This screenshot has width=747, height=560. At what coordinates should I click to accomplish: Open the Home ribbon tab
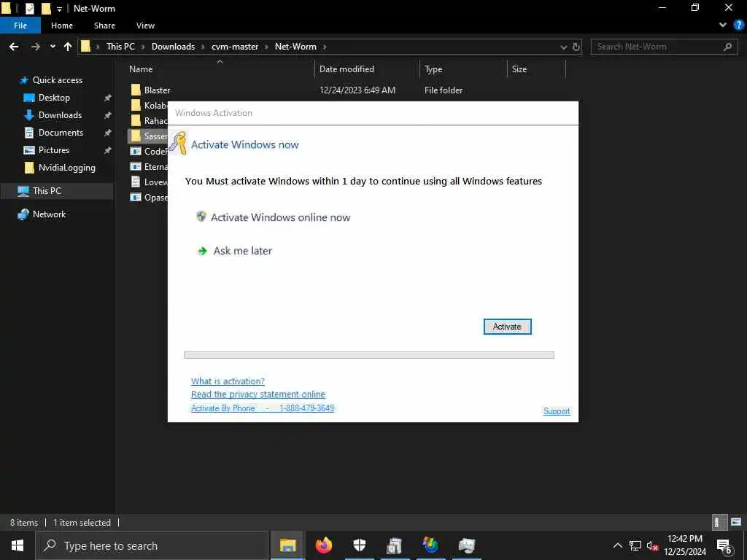62,26
